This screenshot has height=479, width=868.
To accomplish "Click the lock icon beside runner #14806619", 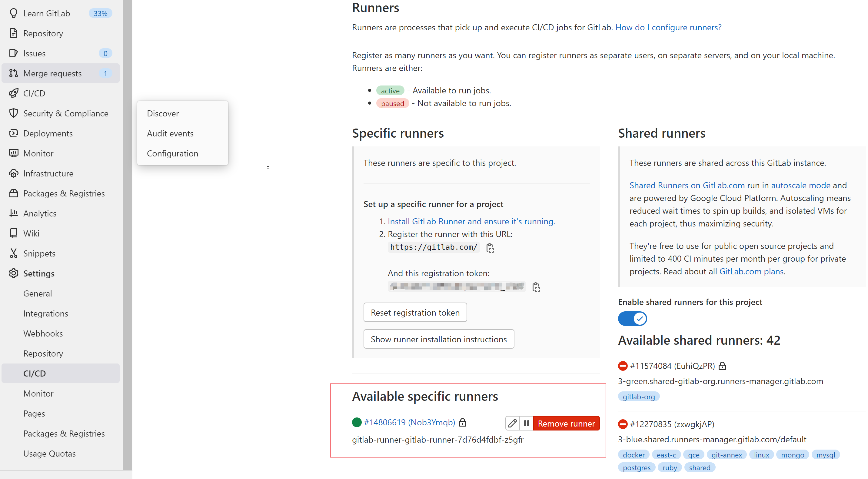I will [463, 422].
